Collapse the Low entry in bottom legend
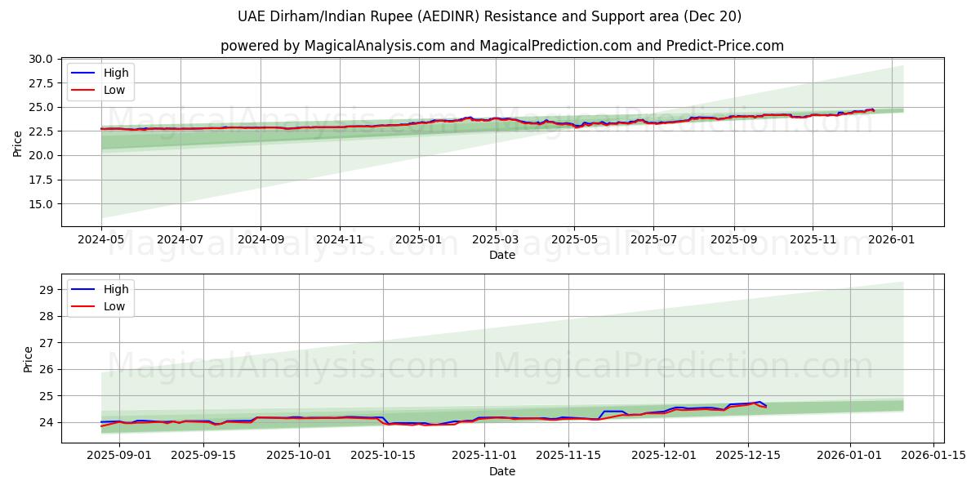 pyautogui.click(x=116, y=306)
